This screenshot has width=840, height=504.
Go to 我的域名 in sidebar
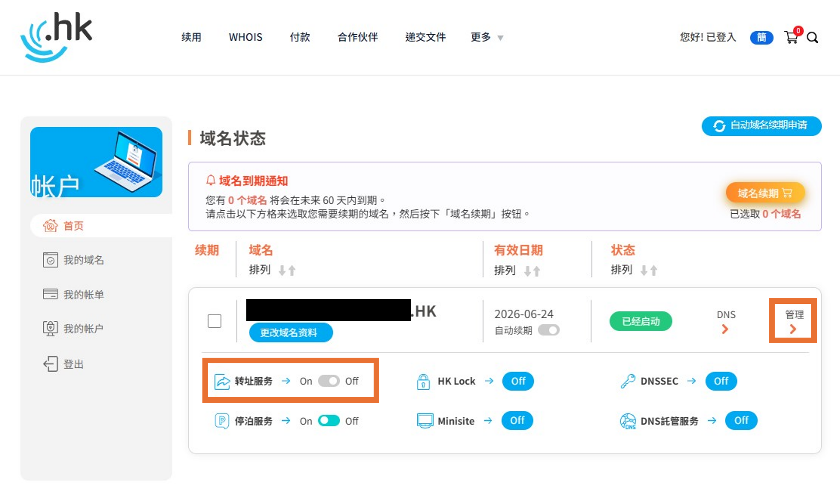coord(83,260)
